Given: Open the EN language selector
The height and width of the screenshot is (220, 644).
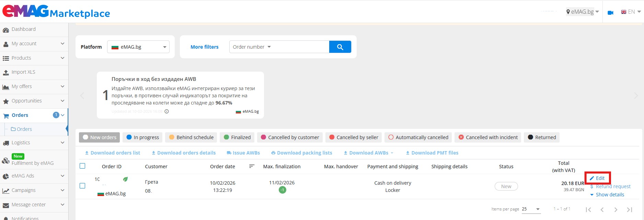Looking at the screenshot, I should click(x=631, y=12).
